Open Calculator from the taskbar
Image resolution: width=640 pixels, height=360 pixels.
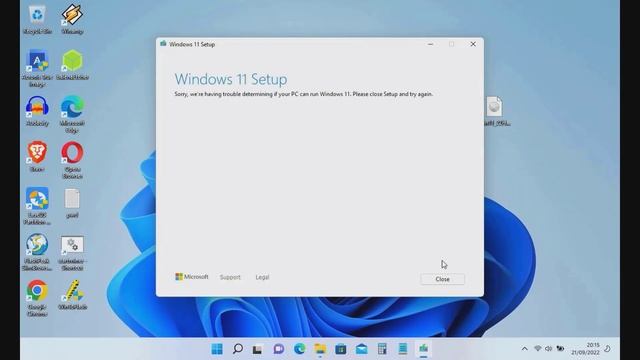pos(382,349)
